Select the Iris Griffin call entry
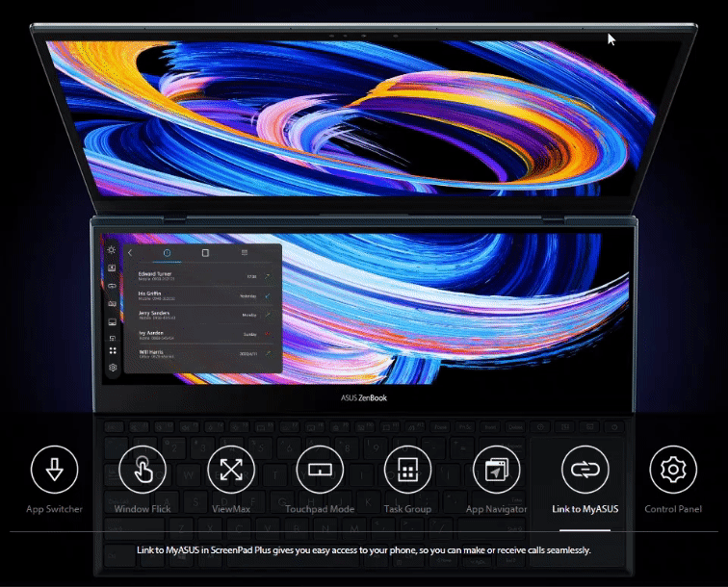This screenshot has height=587, width=728. [204, 296]
